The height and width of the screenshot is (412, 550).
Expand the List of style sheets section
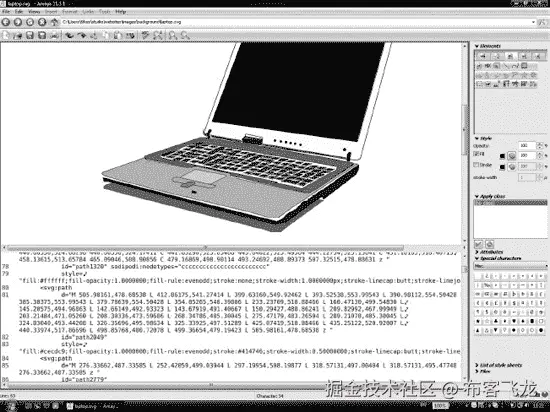click(477, 365)
